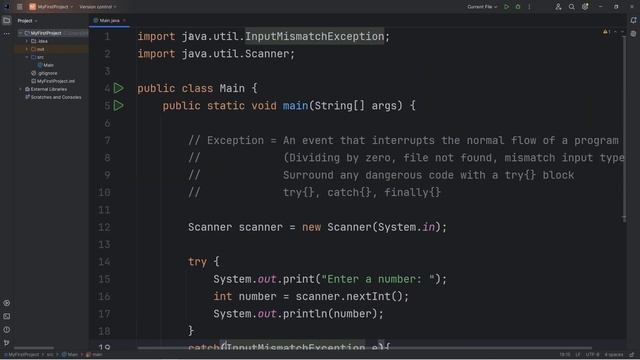640x360 pixels.
Task: Open the Current File run configuration dropdown
Action: (x=482, y=7)
